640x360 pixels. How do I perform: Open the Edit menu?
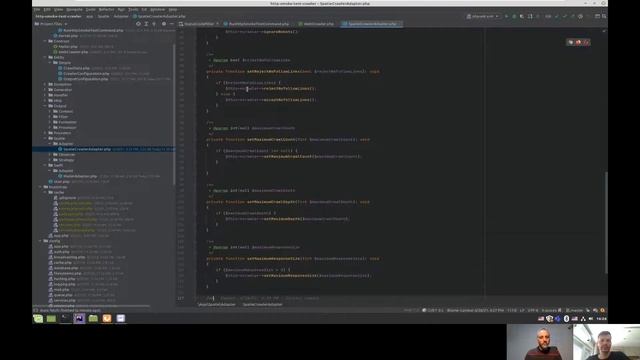(x=47, y=9)
